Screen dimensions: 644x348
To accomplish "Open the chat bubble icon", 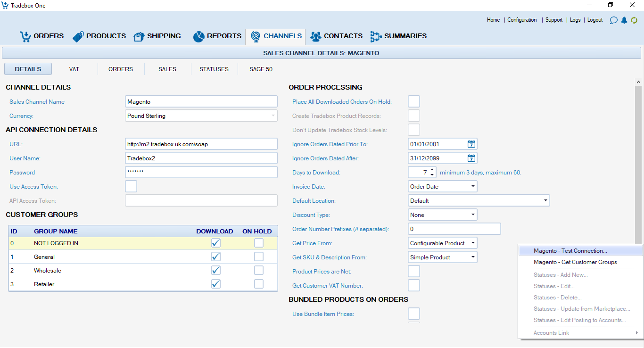I will tap(613, 20).
